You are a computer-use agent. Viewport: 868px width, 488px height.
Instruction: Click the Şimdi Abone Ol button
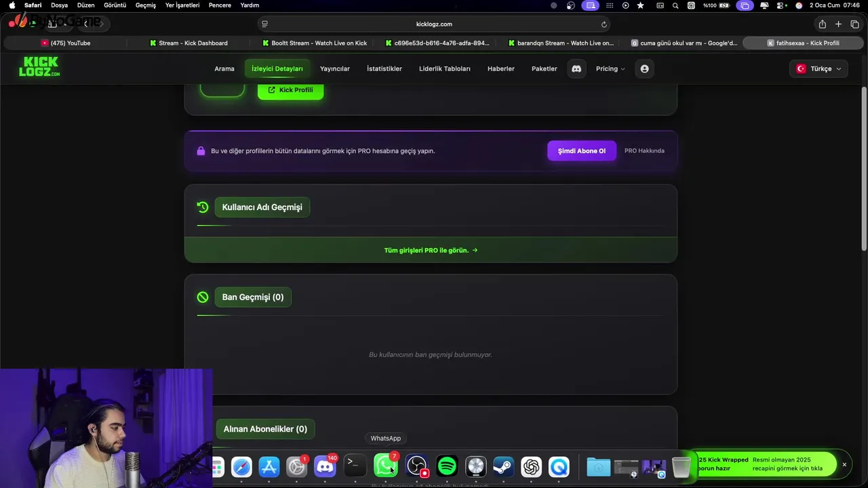[x=582, y=150]
